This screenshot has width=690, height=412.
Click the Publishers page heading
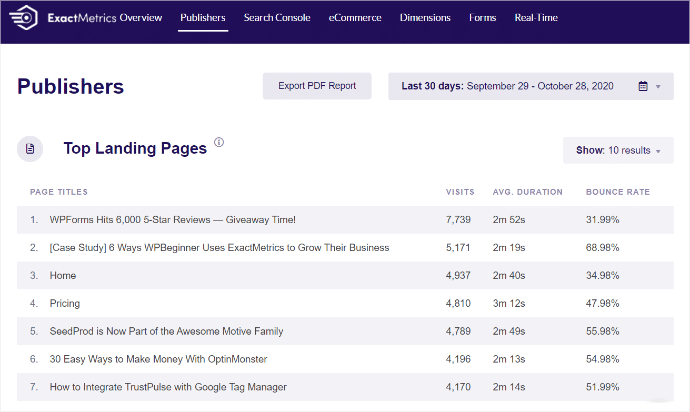70,86
